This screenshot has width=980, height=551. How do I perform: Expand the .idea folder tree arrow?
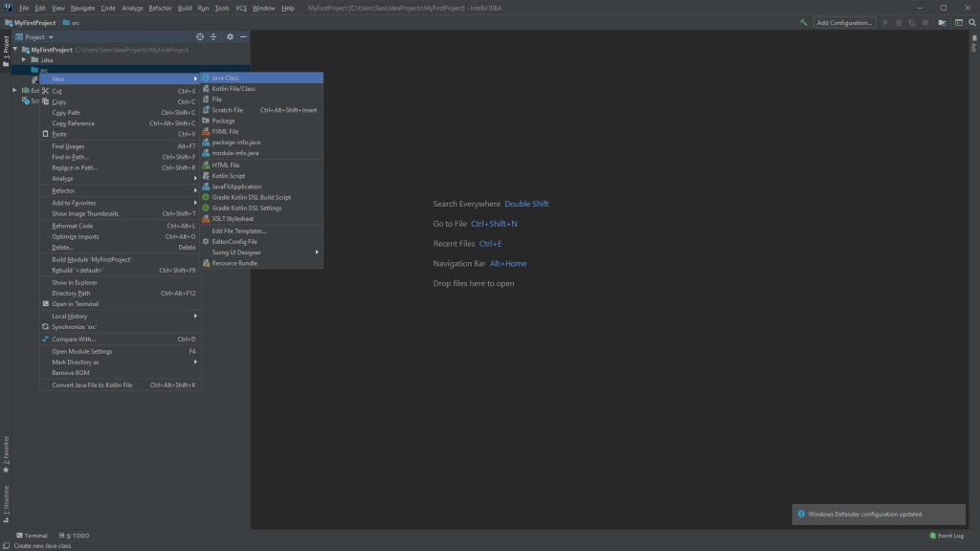click(x=23, y=59)
